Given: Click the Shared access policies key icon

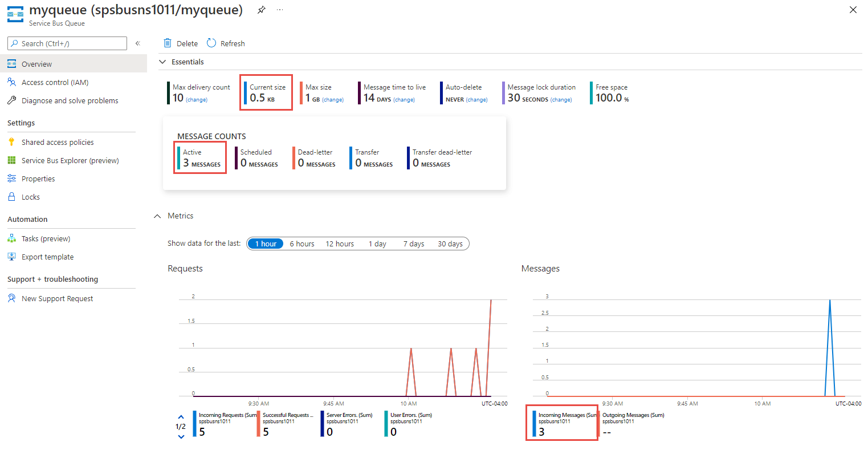Looking at the screenshot, I should coord(11,142).
